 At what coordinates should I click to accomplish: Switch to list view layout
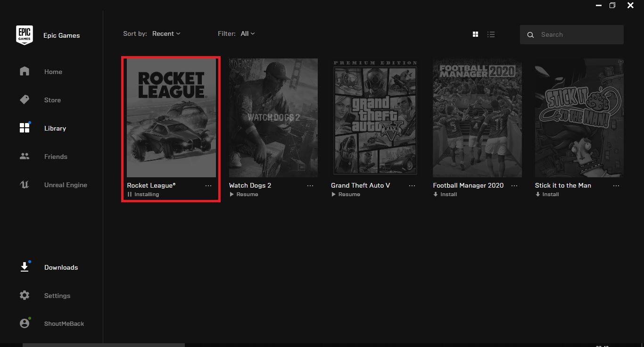pyautogui.click(x=491, y=34)
